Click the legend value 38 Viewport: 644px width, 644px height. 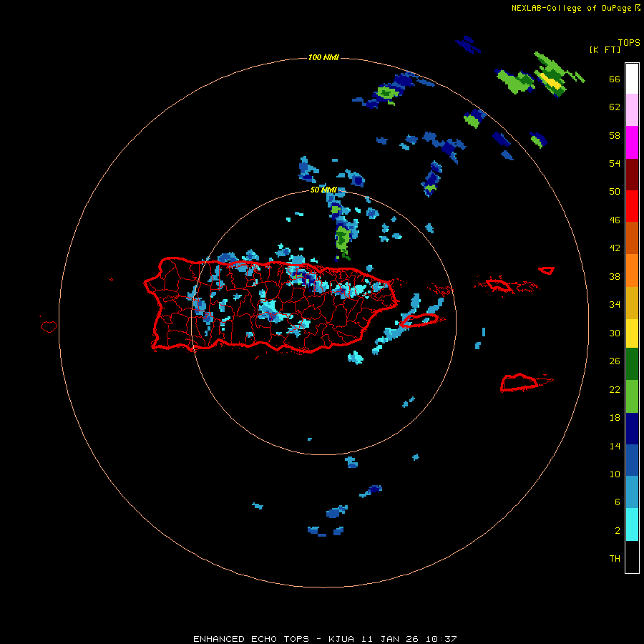click(x=615, y=276)
